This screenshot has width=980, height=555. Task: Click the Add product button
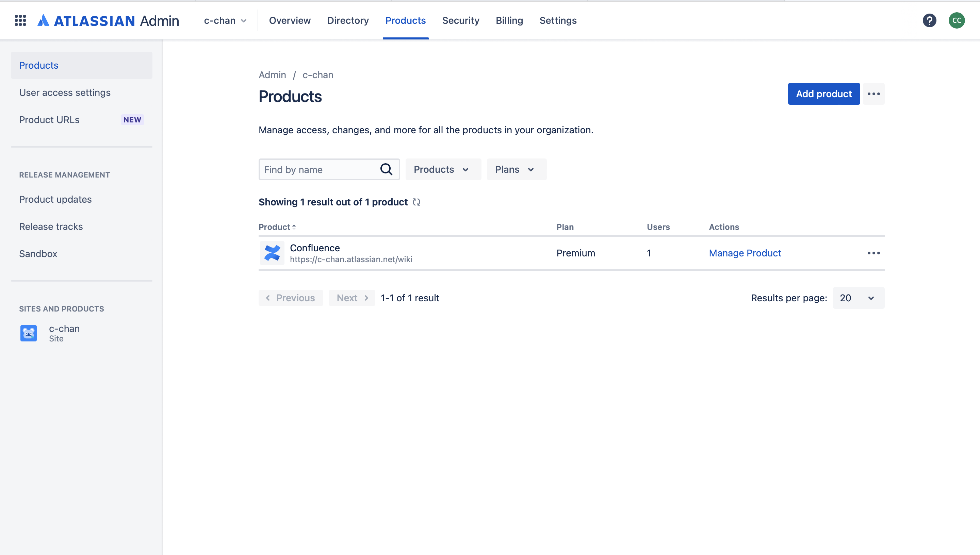pos(824,94)
